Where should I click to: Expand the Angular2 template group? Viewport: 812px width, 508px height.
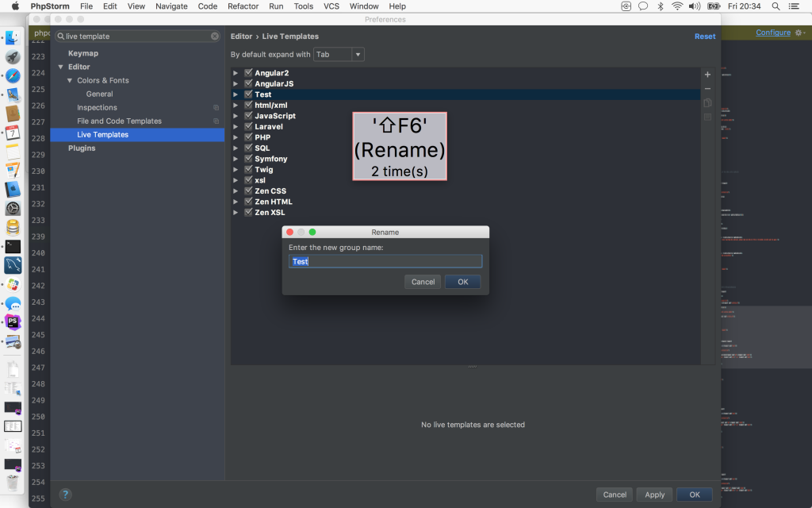point(236,72)
